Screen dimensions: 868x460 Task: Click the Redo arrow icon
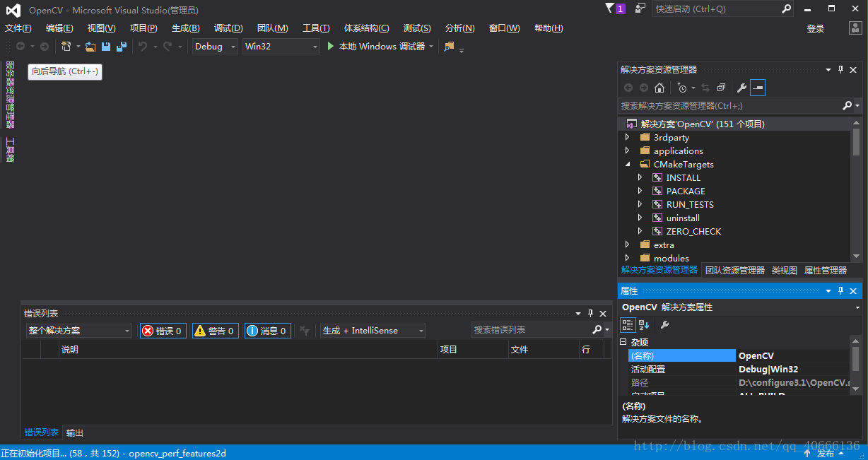[x=167, y=46]
